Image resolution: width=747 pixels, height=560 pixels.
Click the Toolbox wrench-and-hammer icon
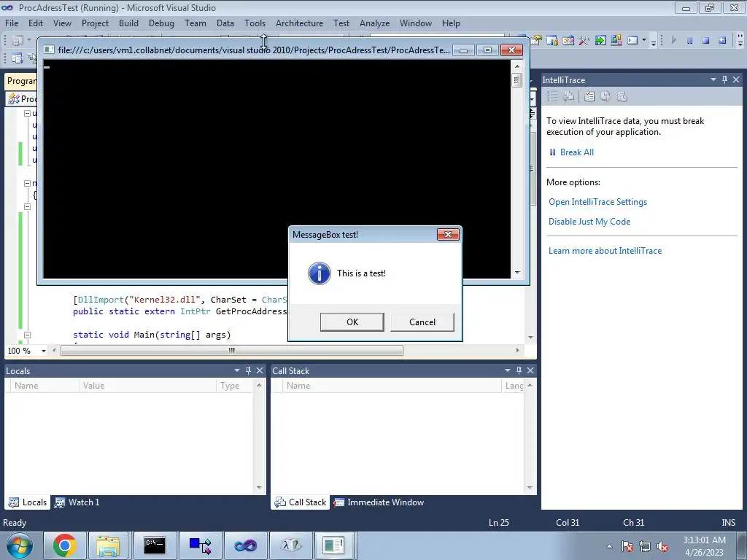coord(584,41)
